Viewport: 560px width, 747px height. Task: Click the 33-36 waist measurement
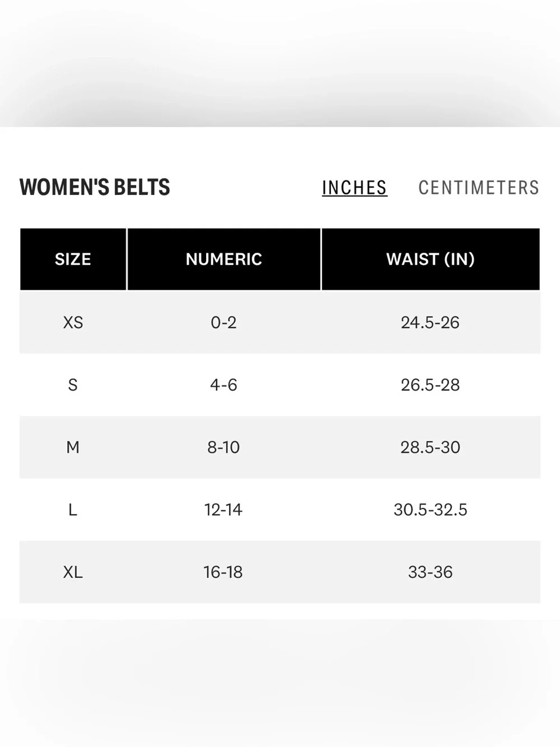pyautogui.click(x=430, y=572)
